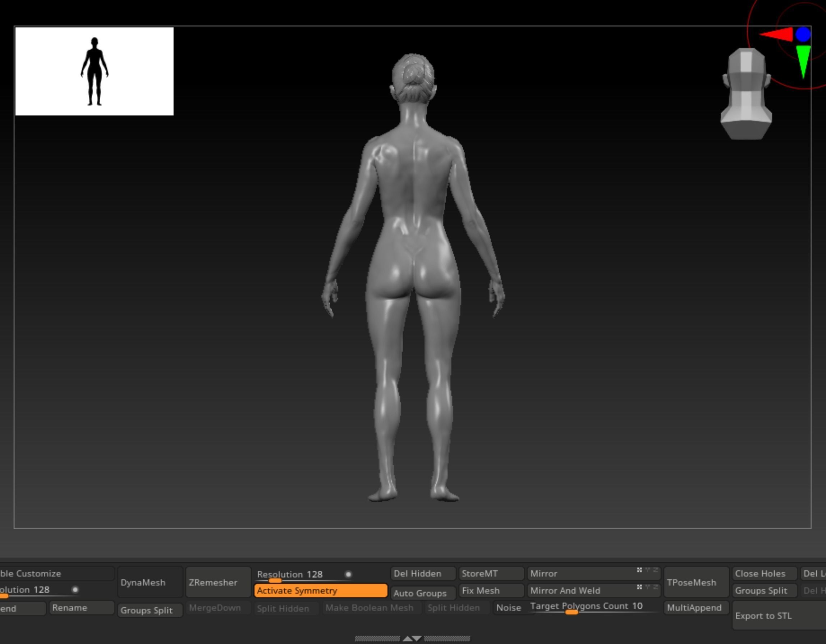The width and height of the screenshot is (826, 644).
Task: Toggle dot beside the cut-off left Resolution slider
Action: pyautogui.click(x=75, y=590)
